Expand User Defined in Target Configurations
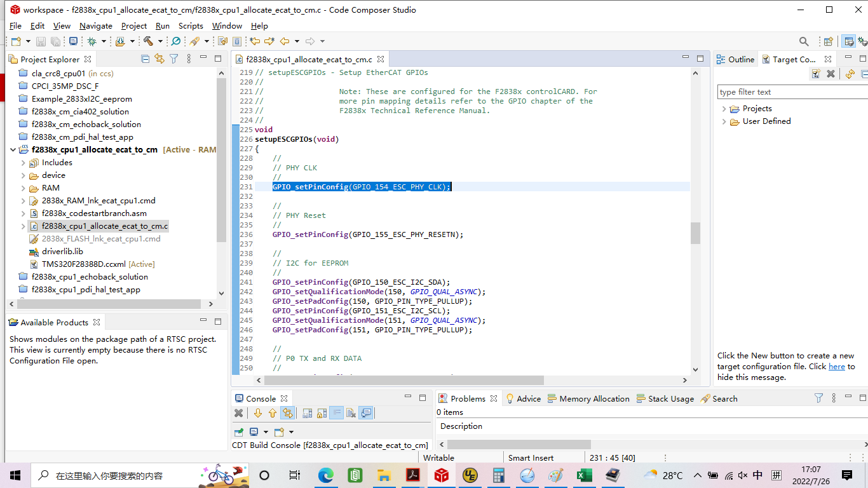 [724, 121]
